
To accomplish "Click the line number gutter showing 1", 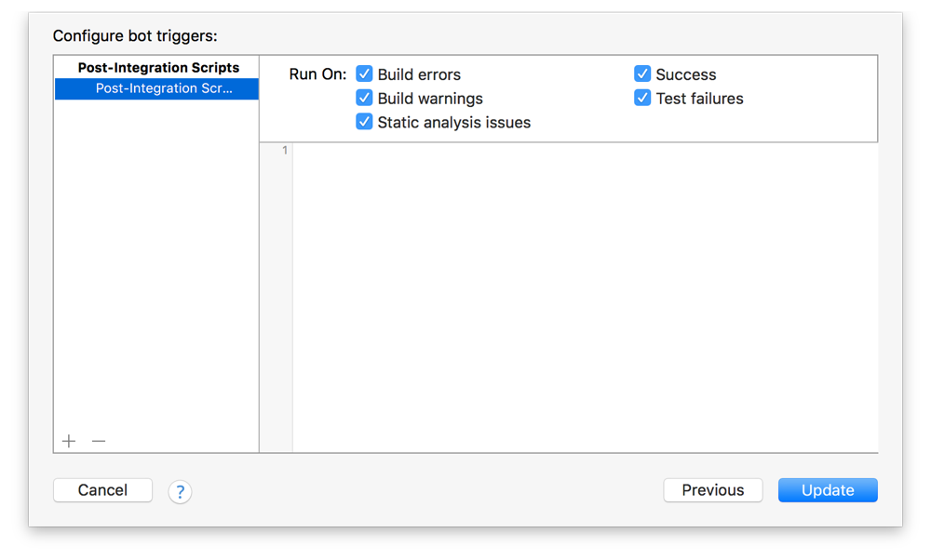I will 283,150.
